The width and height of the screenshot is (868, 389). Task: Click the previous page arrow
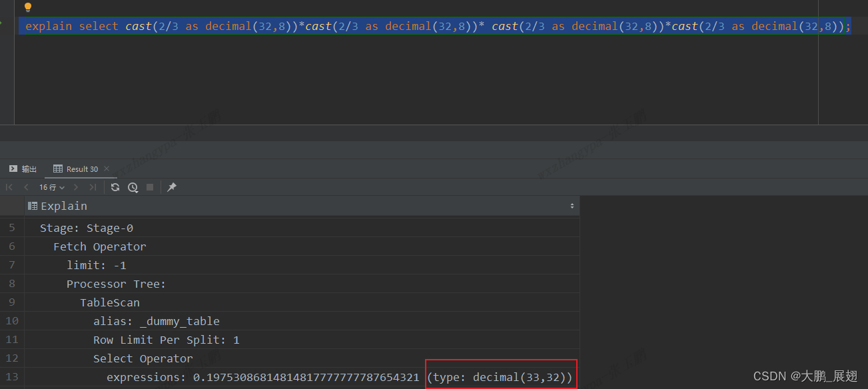click(x=26, y=187)
